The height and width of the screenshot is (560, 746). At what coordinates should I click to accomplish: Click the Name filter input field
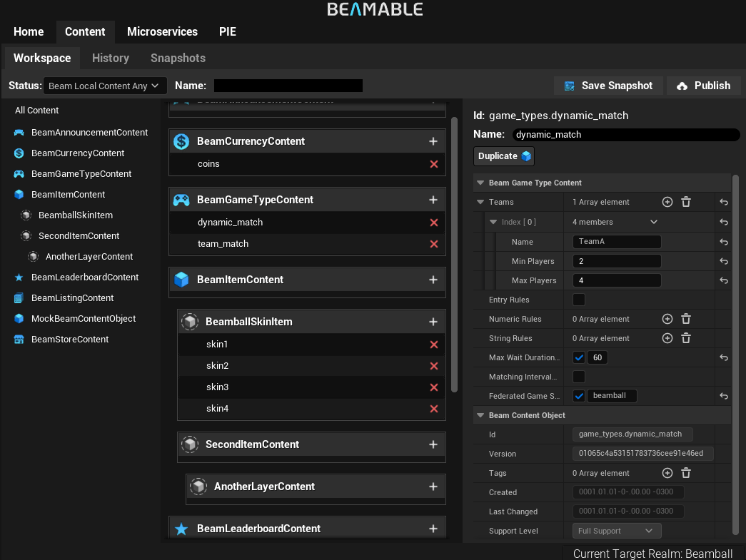click(x=288, y=86)
